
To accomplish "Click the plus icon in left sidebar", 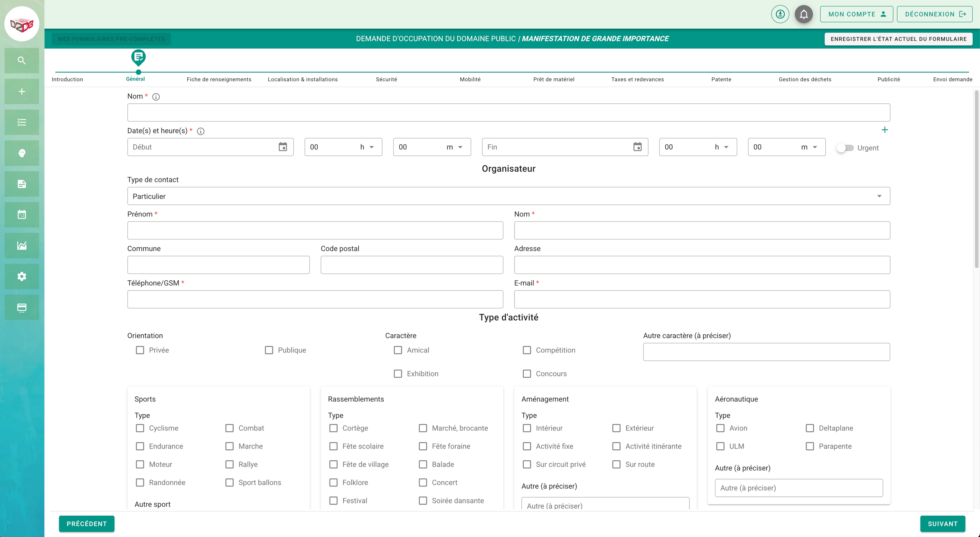I will click(x=22, y=92).
